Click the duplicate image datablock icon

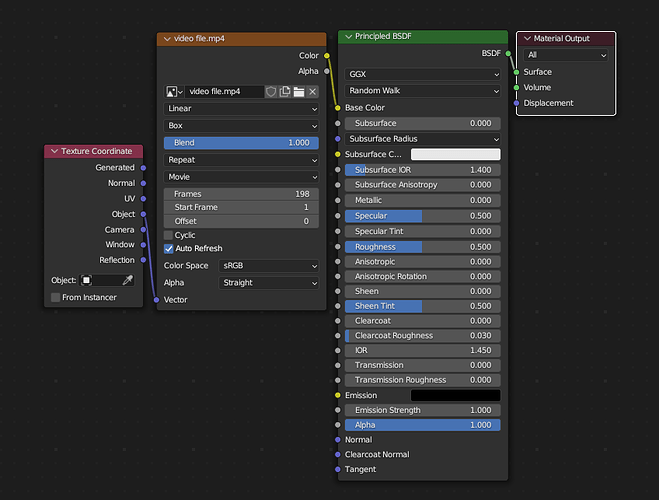[x=285, y=92]
